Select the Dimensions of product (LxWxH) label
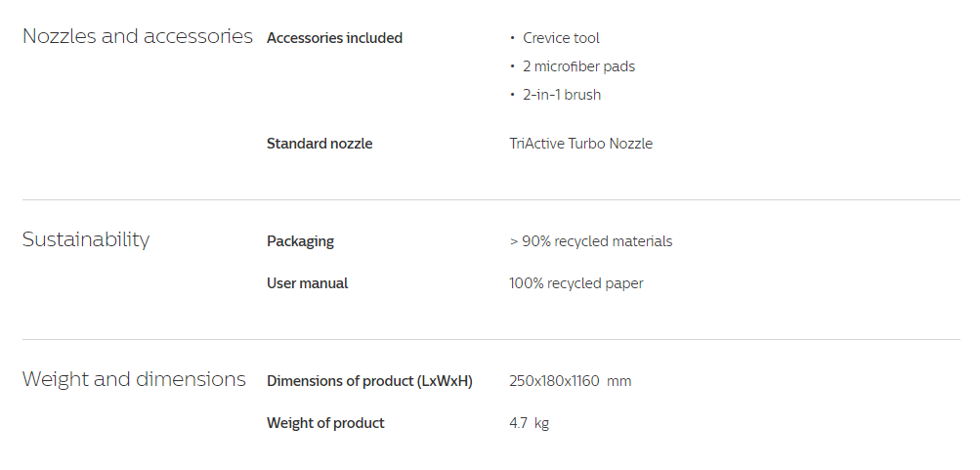980x470 pixels. 369,381
